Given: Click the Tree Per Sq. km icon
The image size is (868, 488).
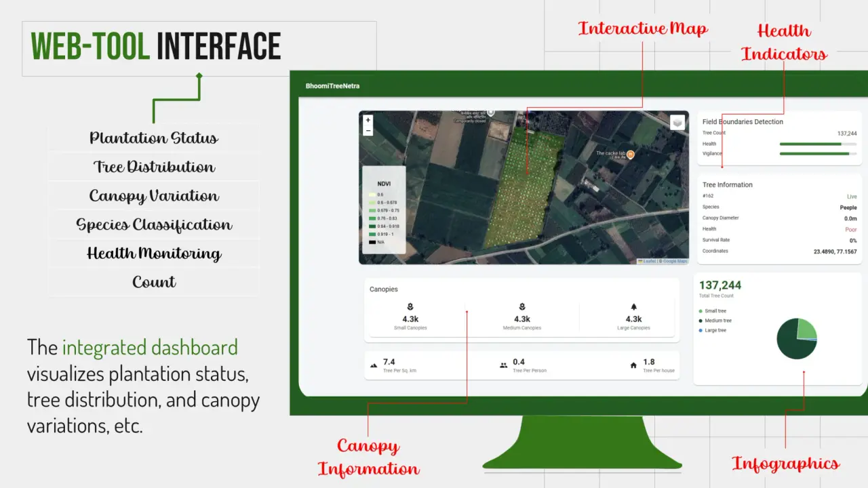Looking at the screenshot, I should pyautogui.click(x=374, y=365).
